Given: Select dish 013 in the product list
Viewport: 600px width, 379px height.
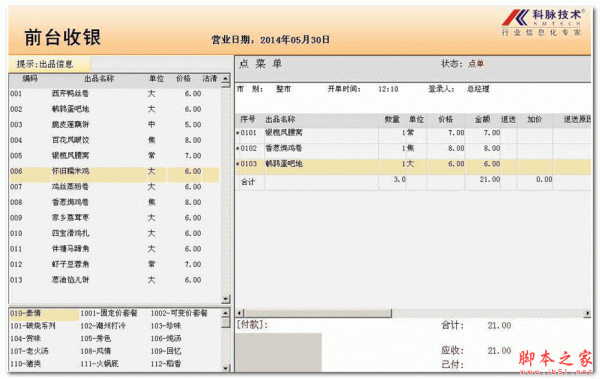Looking at the screenshot, I should pos(115,280).
